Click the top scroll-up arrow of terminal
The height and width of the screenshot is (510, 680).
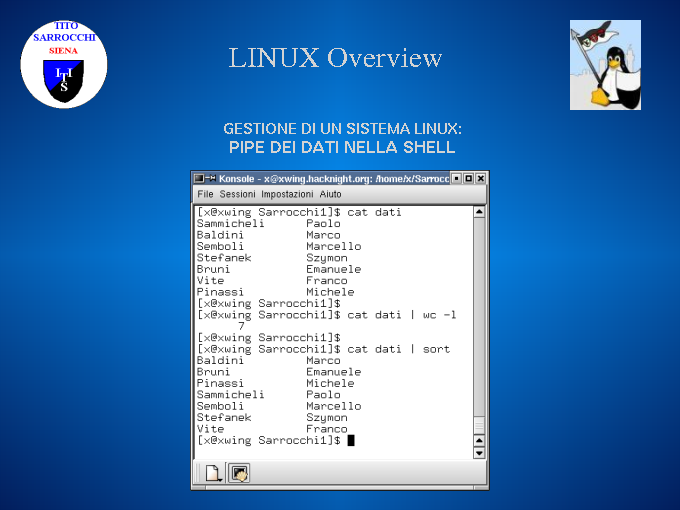pos(479,212)
